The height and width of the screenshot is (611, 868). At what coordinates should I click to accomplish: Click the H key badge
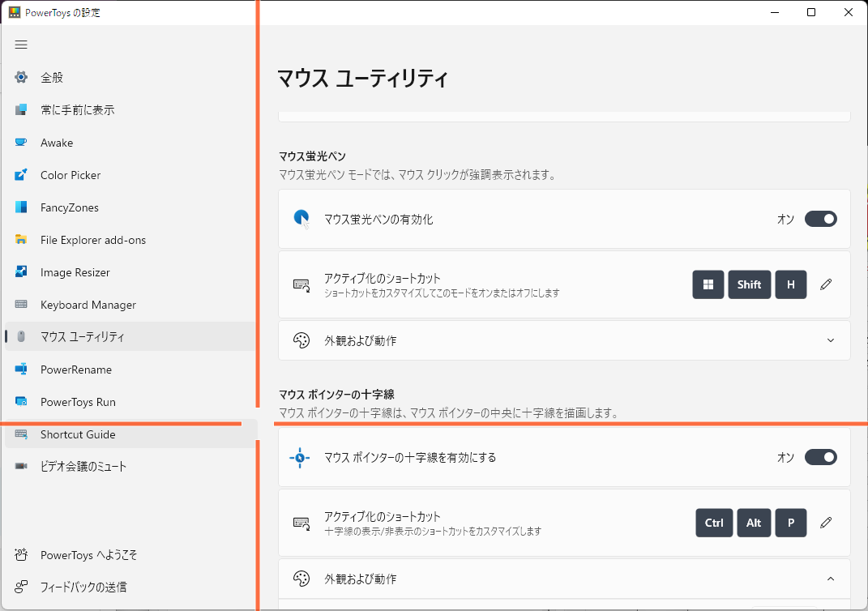pos(790,284)
